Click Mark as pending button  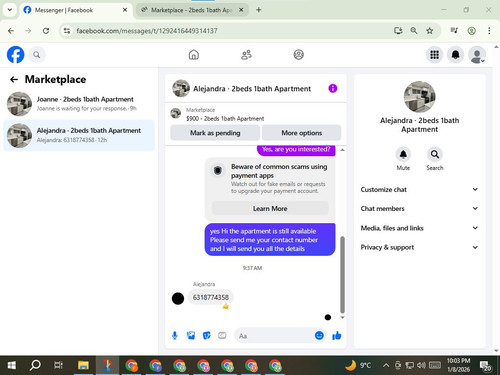pyautogui.click(x=215, y=133)
